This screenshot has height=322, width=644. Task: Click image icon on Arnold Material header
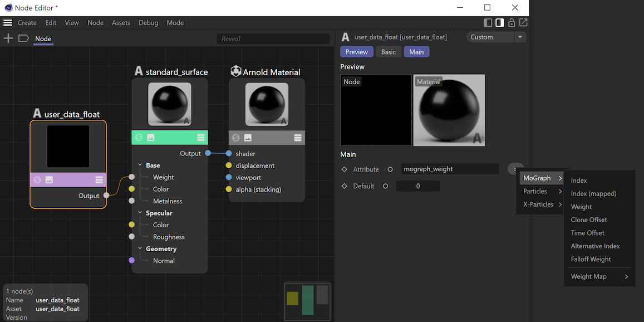[248, 138]
